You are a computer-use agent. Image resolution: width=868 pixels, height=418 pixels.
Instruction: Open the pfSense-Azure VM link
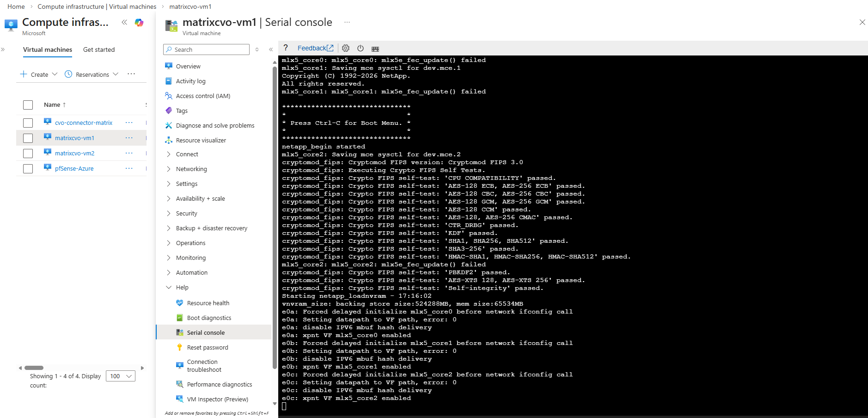[x=74, y=169]
